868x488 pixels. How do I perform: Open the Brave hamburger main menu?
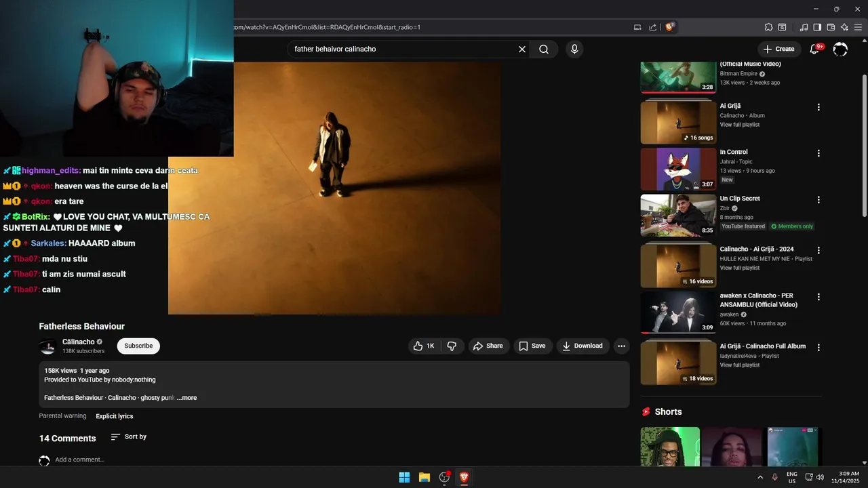pos(858,27)
